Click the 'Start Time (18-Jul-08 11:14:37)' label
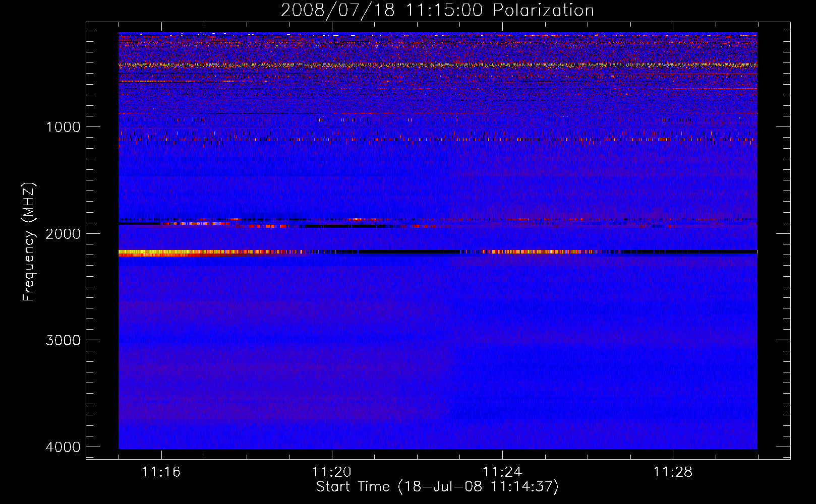Image resolution: width=816 pixels, height=504 pixels. point(437,487)
